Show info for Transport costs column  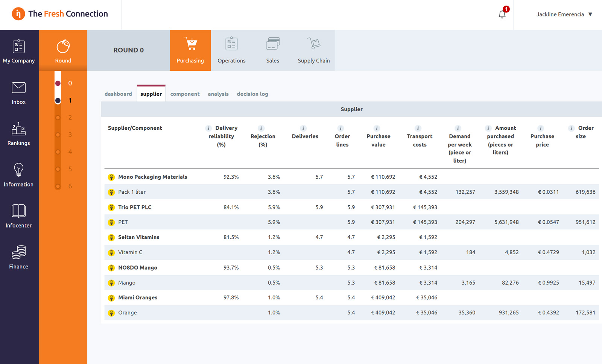coord(418,128)
